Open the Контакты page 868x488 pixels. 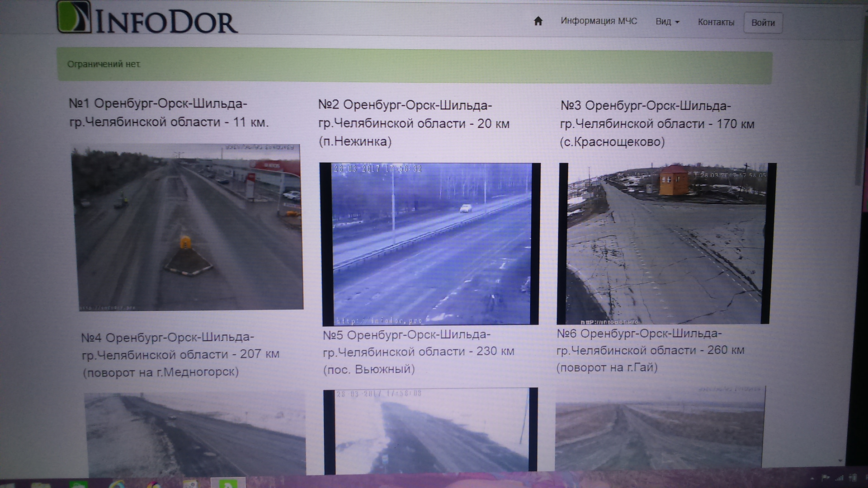[x=716, y=22]
